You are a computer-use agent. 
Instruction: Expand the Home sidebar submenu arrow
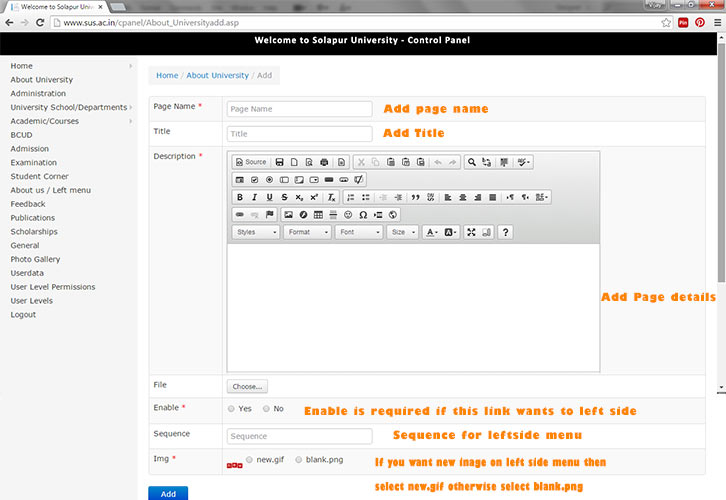(131, 66)
